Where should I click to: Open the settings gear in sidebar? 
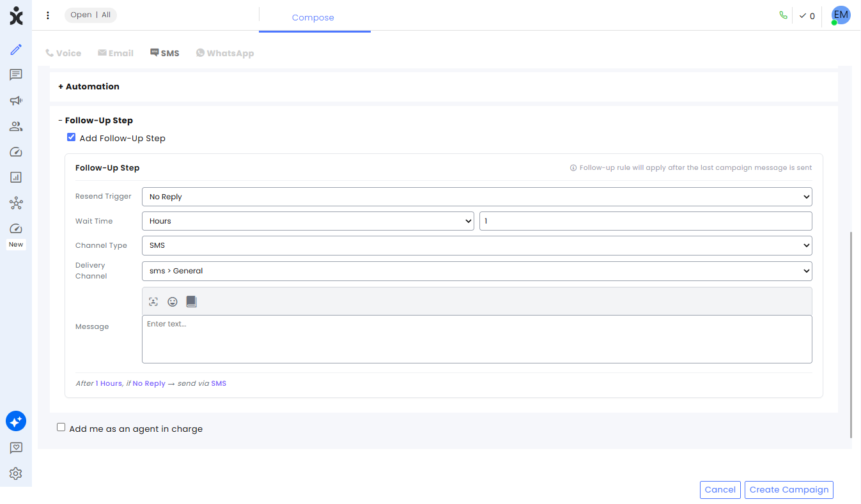tap(16, 473)
